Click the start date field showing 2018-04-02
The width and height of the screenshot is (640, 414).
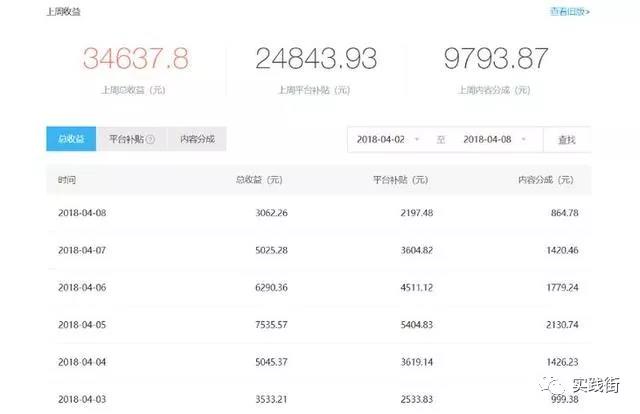point(380,140)
